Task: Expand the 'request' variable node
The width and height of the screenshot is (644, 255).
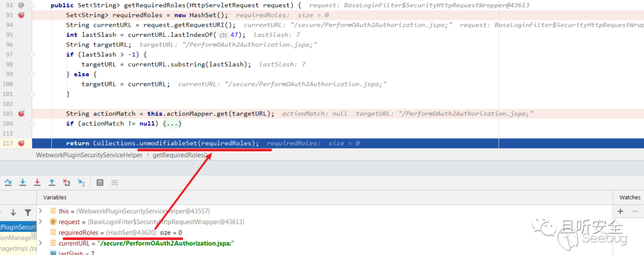Action: pyautogui.click(x=41, y=222)
